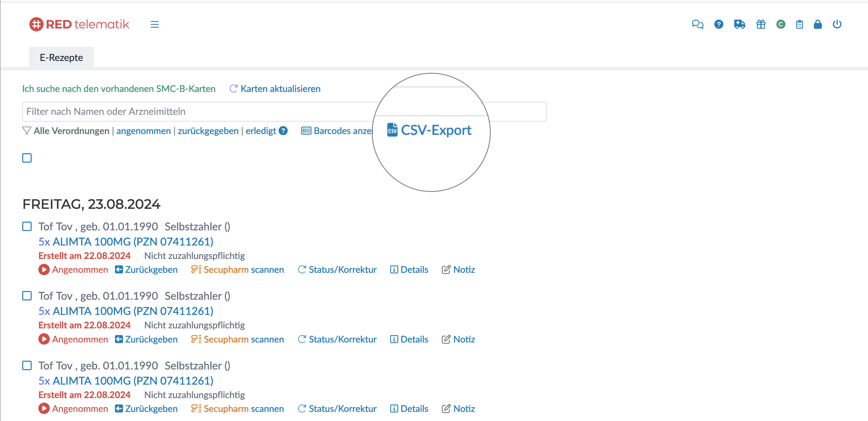Click the padlock lock icon
This screenshot has width=868, height=421.
(818, 24)
